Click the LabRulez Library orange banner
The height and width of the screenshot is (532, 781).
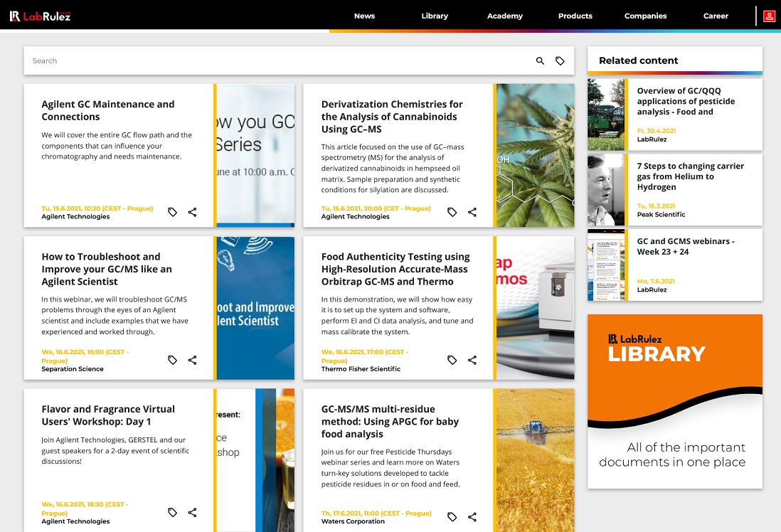pos(675,402)
